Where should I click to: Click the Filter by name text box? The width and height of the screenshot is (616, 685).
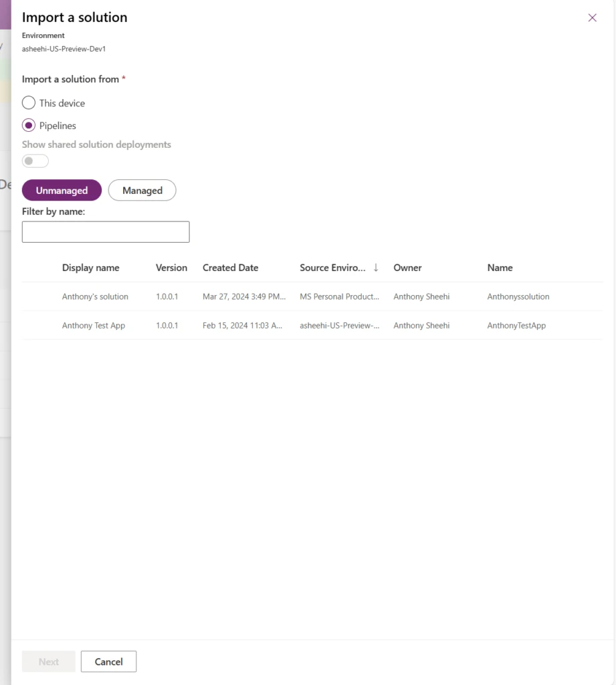(106, 232)
